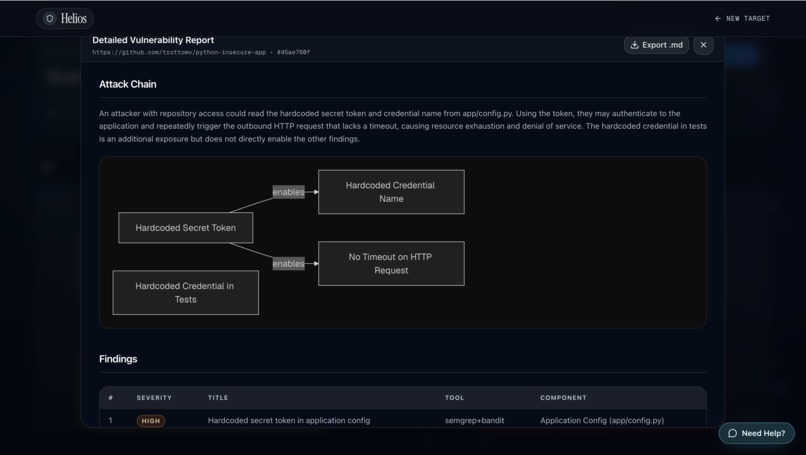Export report as .md file
Screen dimensions: 806x455
(x=656, y=45)
